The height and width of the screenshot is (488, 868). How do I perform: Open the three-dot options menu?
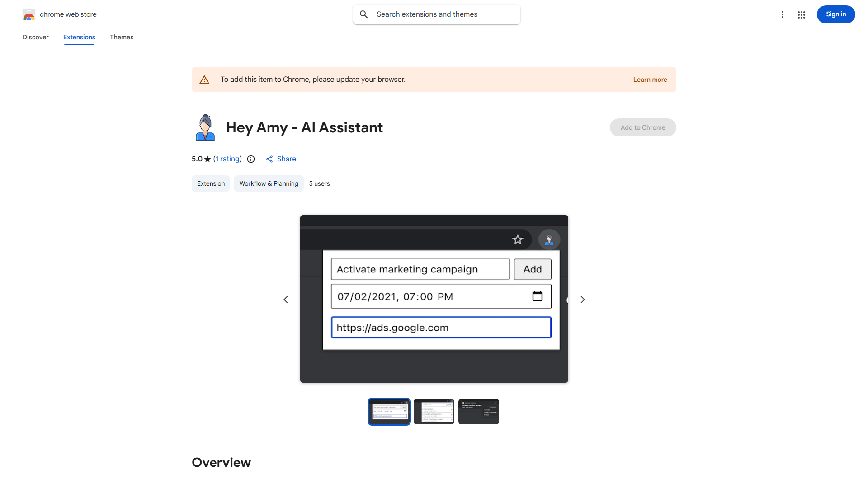coord(783,14)
